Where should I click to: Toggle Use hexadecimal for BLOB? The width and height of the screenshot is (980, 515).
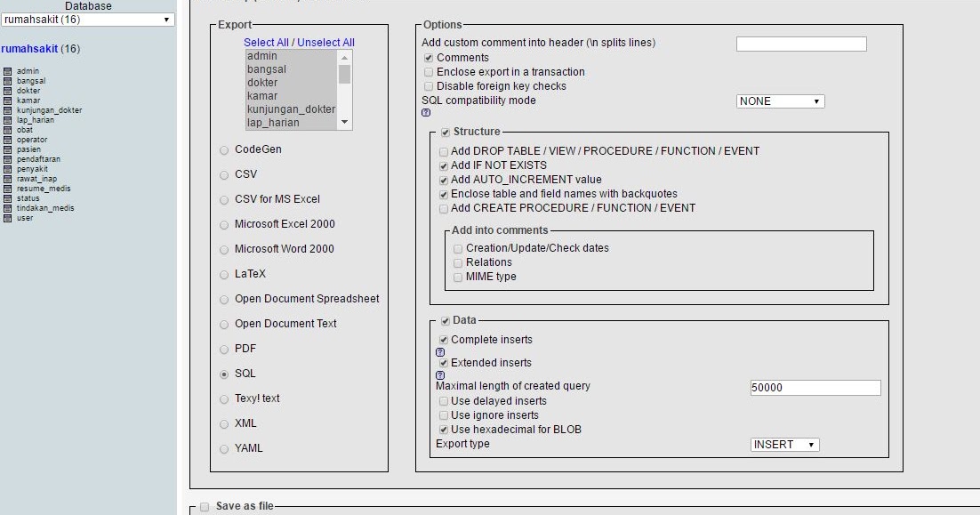[x=444, y=430]
